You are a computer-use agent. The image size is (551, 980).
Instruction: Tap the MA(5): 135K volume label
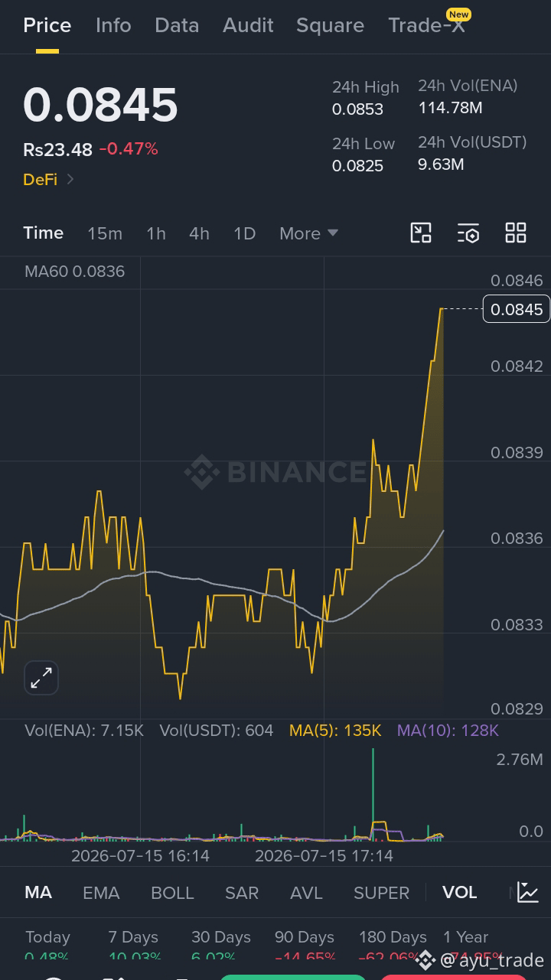335,731
